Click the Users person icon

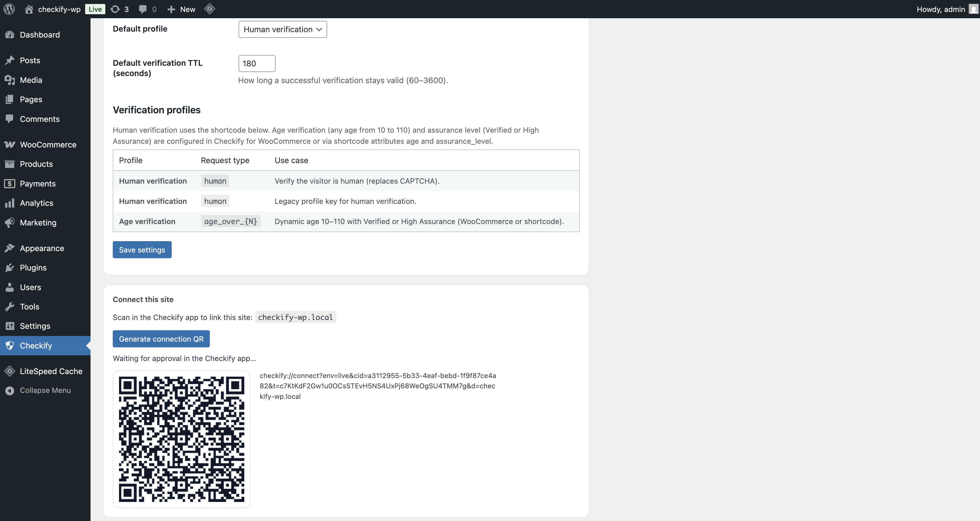coord(10,287)
